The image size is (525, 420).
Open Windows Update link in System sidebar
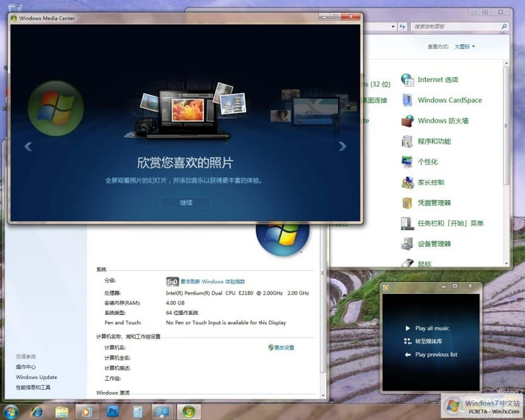coord(36,377)
